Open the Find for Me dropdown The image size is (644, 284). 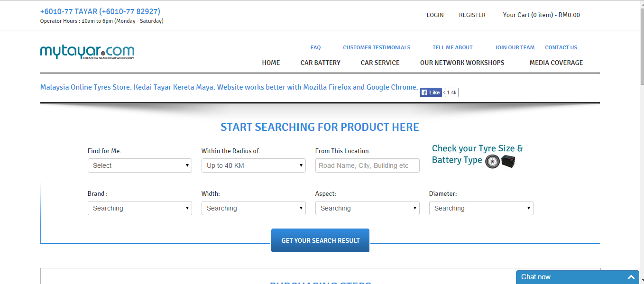140,165
